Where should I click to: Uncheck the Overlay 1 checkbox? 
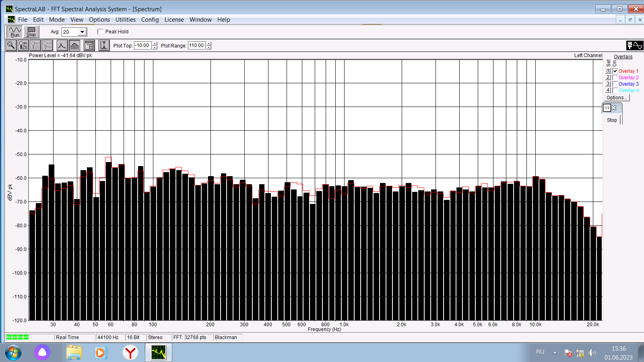(x=615, y=71)
